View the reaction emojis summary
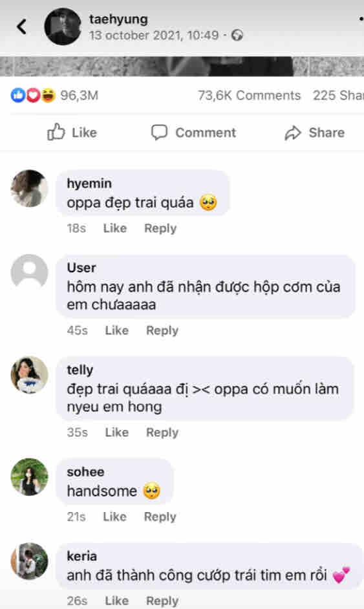This screenshot has height=609, width=364. point(33,95)
